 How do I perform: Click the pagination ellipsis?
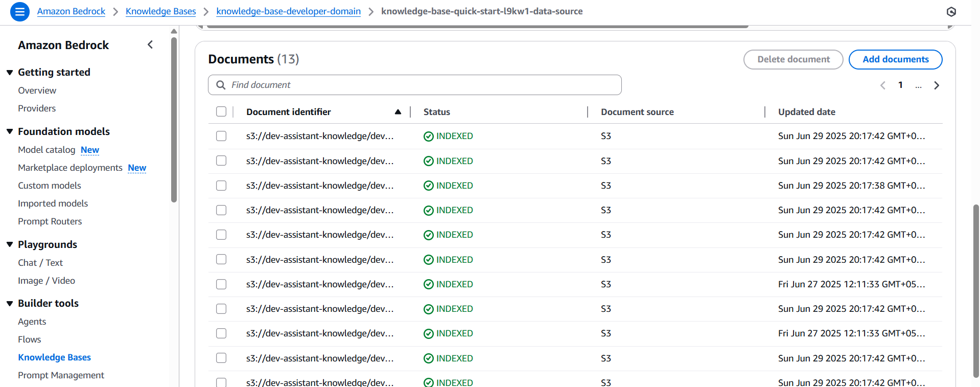918,85
